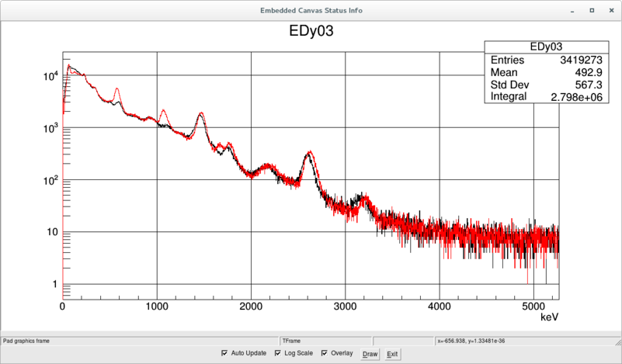This screenshot has height=364, width=622.
Task: Click the Exit button
Action: click(392, 354)
